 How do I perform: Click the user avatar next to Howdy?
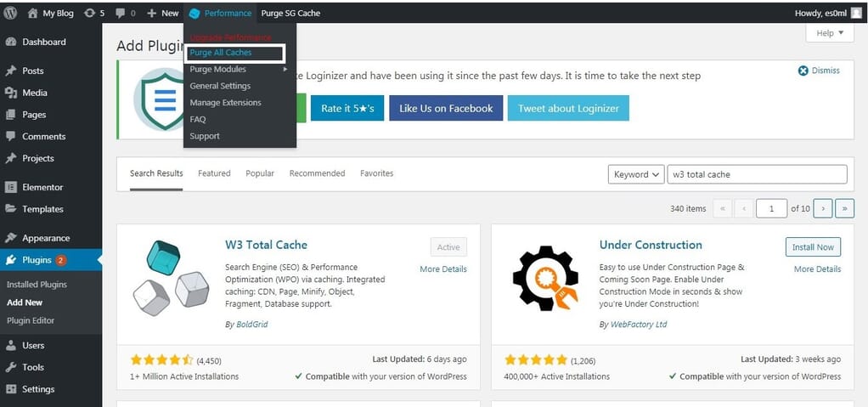click(x=856, y=14)
